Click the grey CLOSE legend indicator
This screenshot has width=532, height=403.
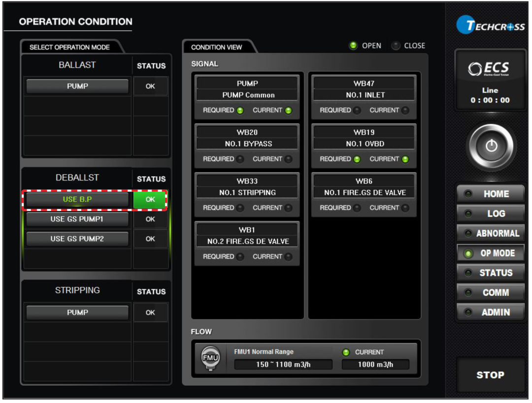pos(396,46)
